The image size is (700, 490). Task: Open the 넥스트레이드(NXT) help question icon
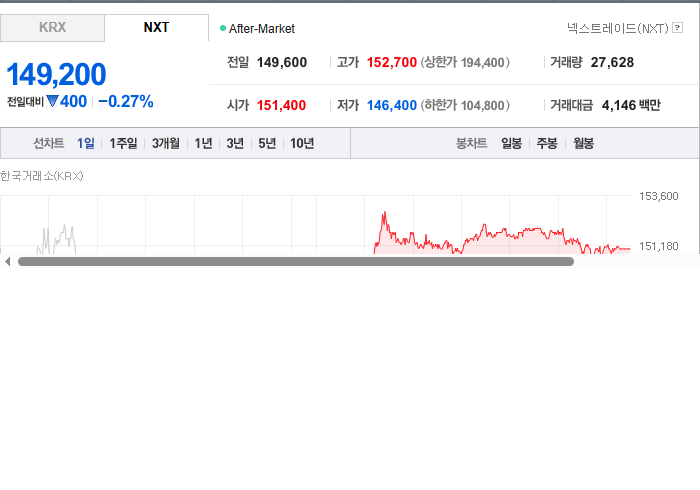(677, 28)
